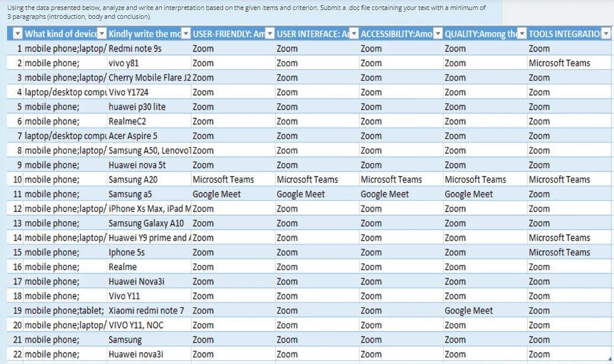Click 'Microsoft Teams' in row 10 USER INTERFACE column
The height and width of the screenshot is (364, 614).
[308, 180]
